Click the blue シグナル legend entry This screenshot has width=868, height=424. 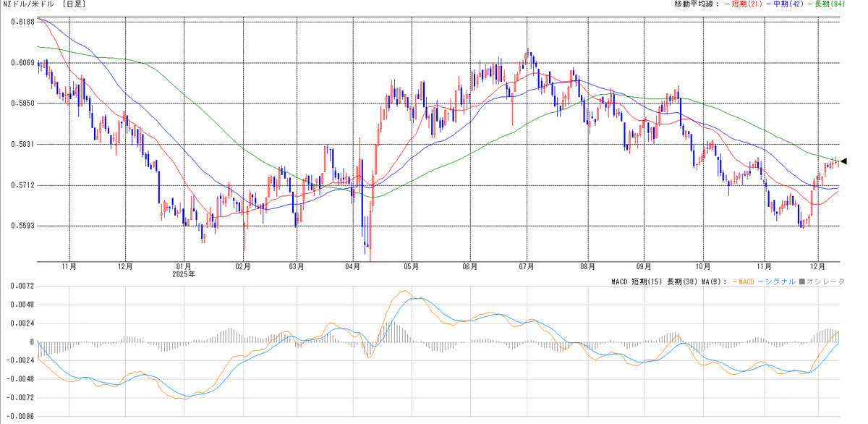(x=780, y=281)
